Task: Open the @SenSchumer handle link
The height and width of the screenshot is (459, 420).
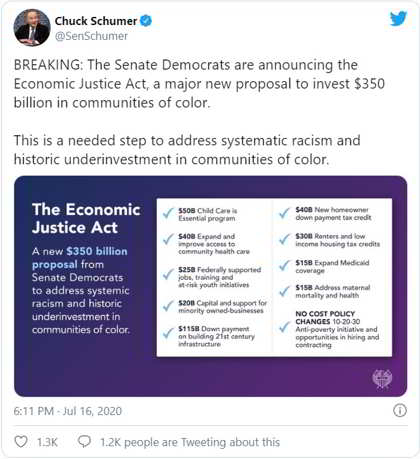Action: 91,36
